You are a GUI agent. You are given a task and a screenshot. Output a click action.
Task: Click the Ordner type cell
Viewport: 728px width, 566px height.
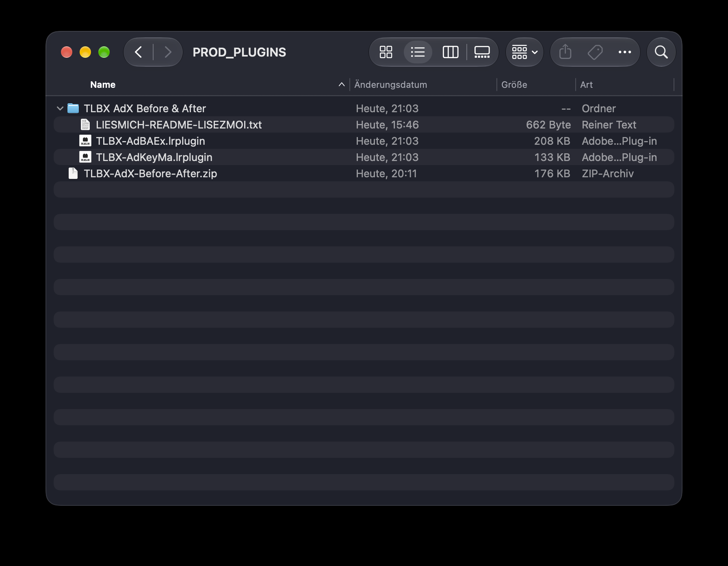pyautogui.click(x=599, y=109)
